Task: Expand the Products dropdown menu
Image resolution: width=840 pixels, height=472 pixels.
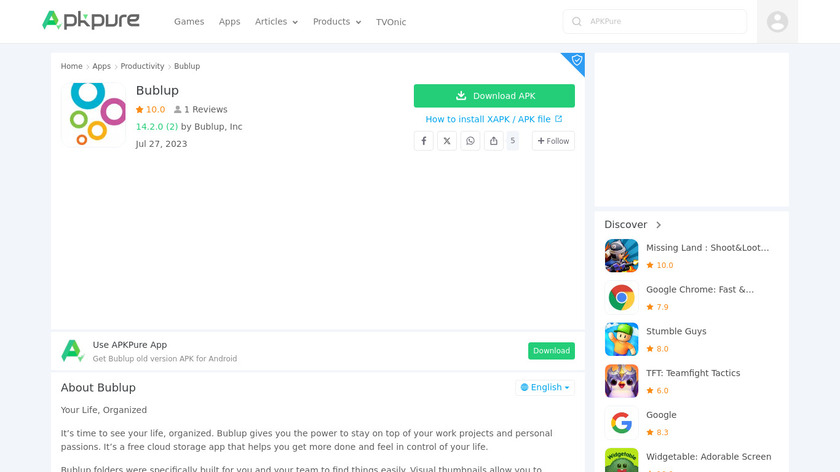Action: pos(337,21)
